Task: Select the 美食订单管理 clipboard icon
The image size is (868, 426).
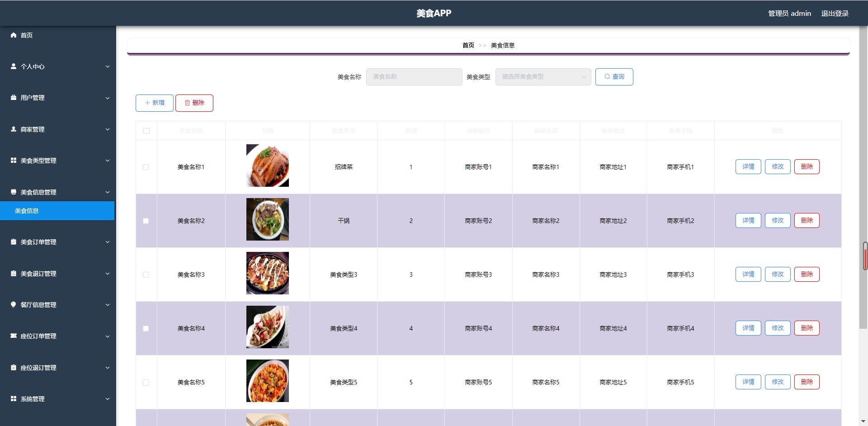Action: click(14, 242)
